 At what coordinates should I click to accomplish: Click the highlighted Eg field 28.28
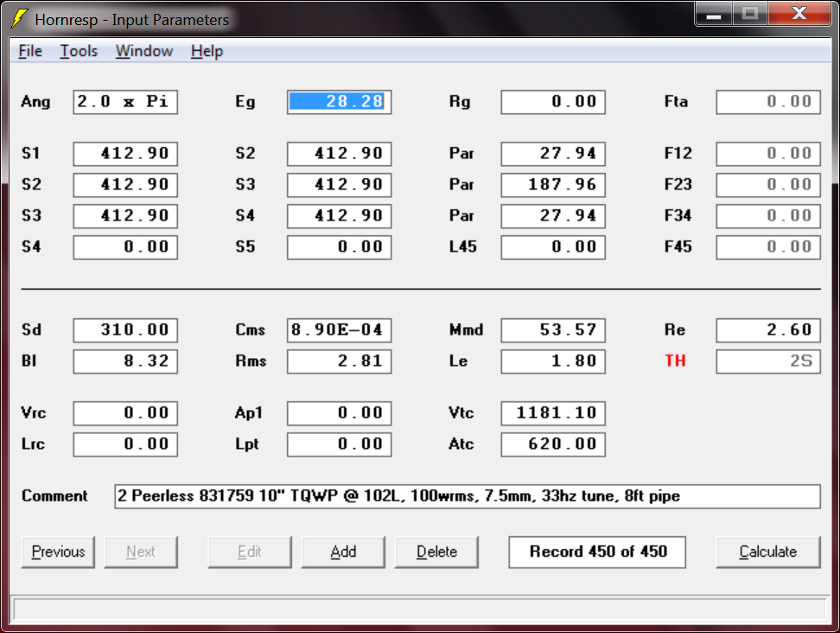pyautogui.click(x=339, y=102)
